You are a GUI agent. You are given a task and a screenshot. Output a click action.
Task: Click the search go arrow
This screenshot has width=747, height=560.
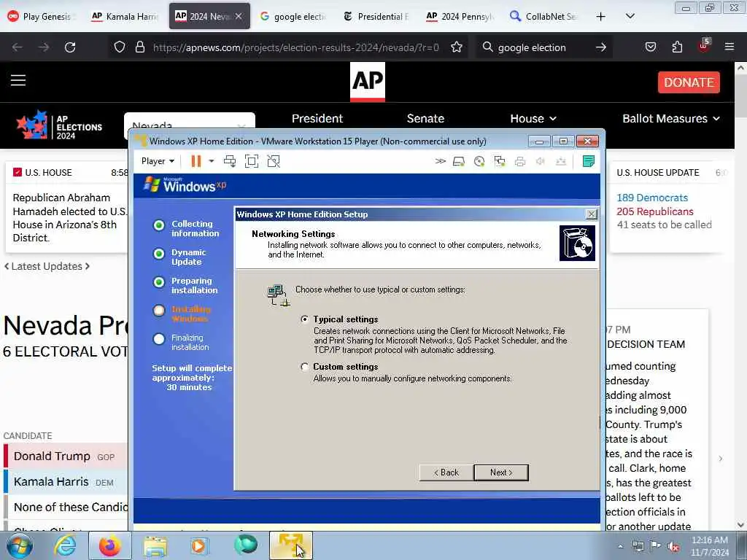pyautogui.click(x=601, y=47)
